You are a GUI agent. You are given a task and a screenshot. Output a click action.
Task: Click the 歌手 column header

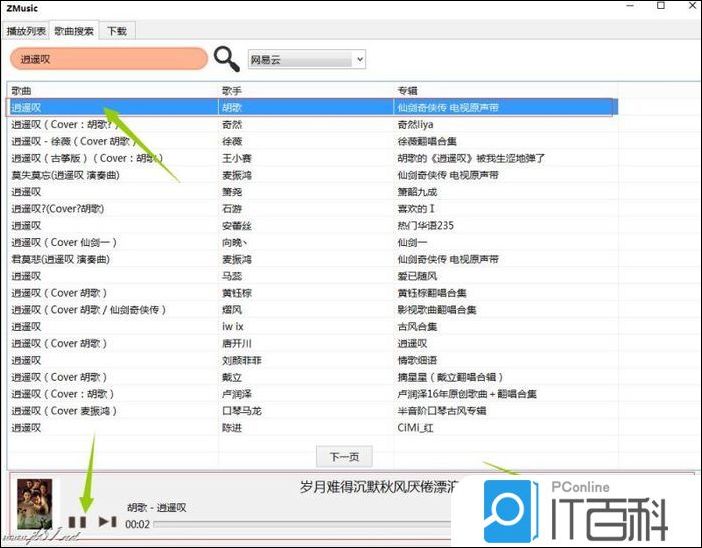(x=232, y=90)
